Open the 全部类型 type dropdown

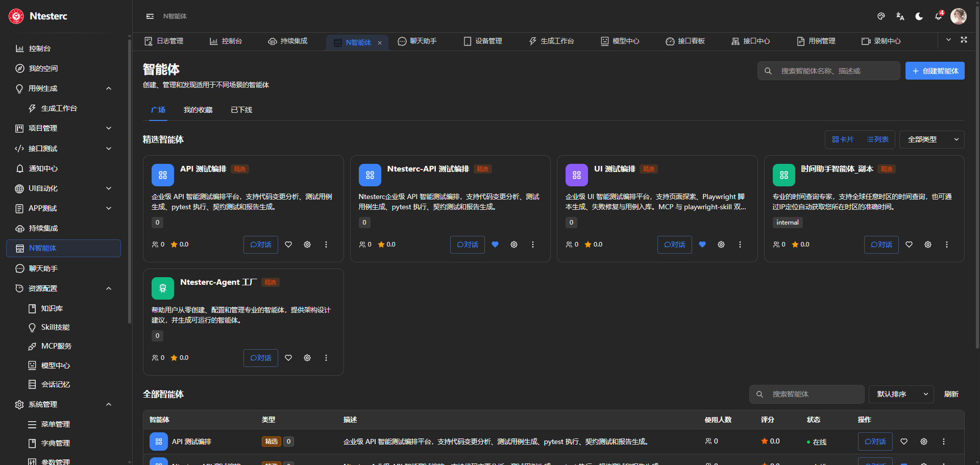click(932, 139)
